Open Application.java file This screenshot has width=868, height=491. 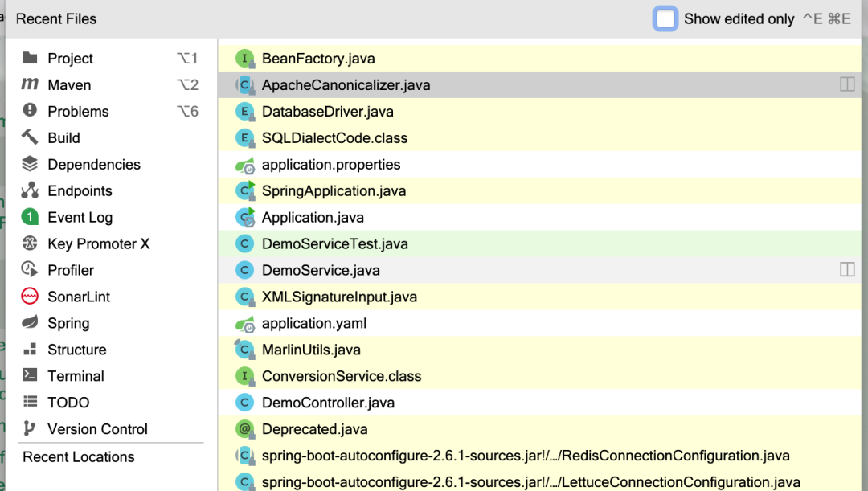pos(540,218)
